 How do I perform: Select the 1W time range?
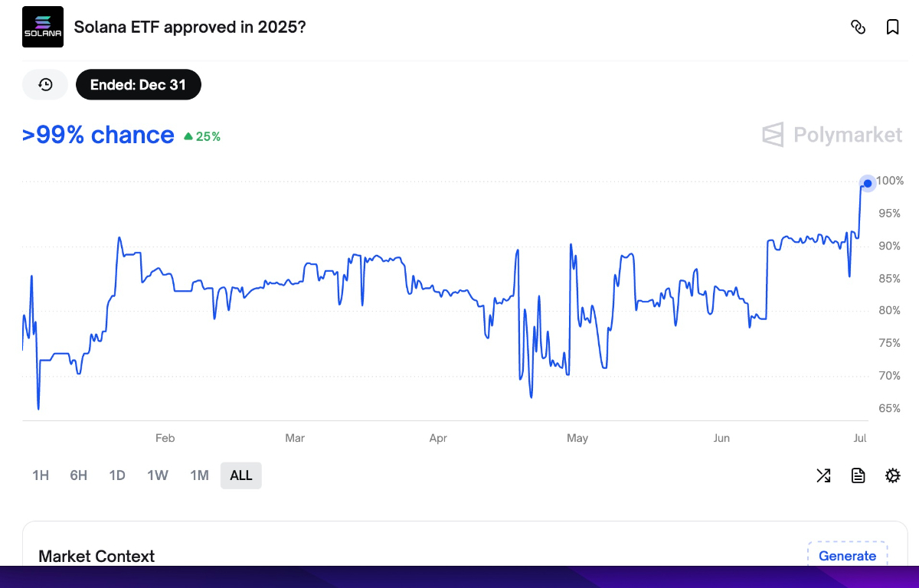pyautogui.click(x=158, y=475)
